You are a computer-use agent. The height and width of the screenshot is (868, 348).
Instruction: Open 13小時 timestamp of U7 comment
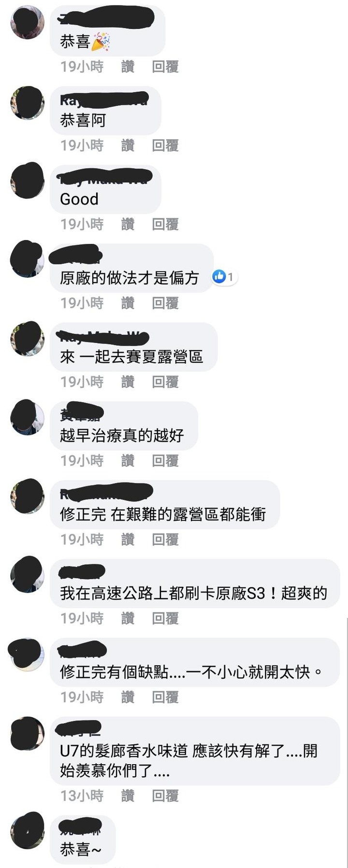(82, 796)
